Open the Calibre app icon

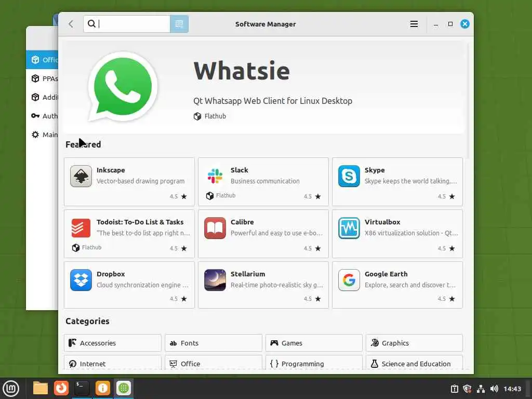tap(215, 228)
